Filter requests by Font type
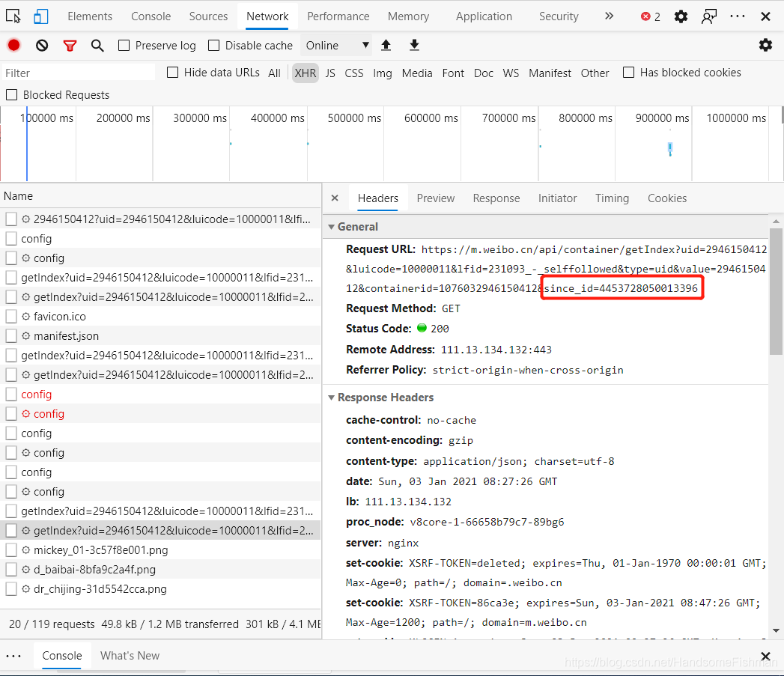 click(x=453, y=73)
